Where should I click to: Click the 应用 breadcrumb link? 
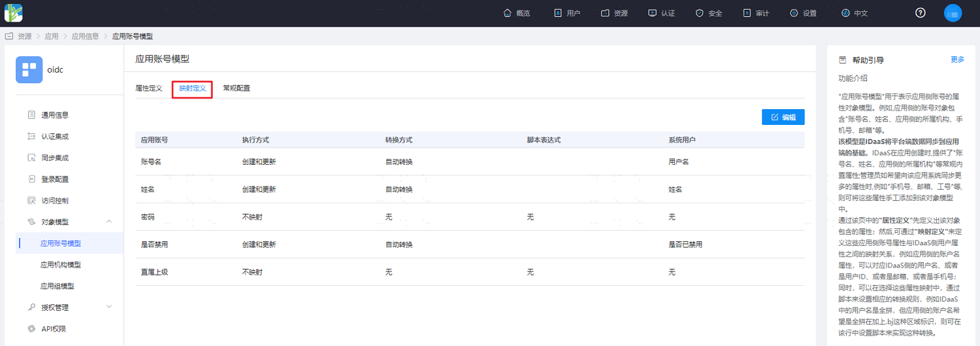tap(51, 36)
